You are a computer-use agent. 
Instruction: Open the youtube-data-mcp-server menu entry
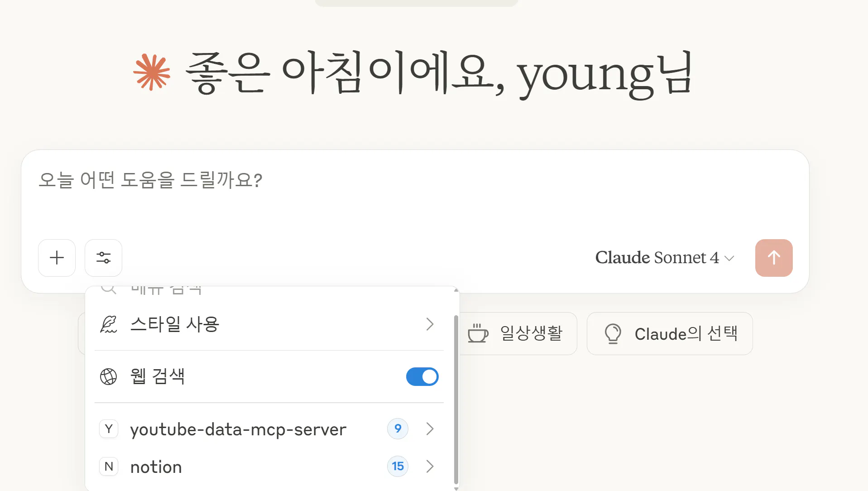coord(269,429)
